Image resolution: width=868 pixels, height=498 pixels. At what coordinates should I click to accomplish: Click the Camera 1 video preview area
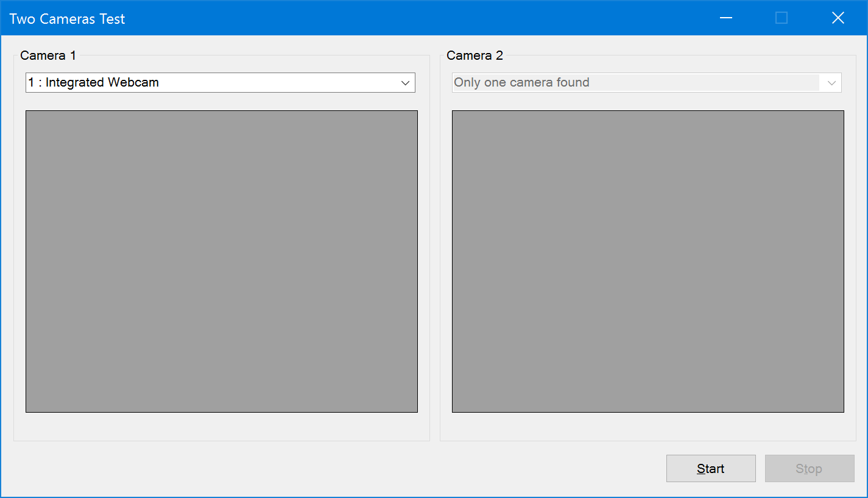[221, 261]
